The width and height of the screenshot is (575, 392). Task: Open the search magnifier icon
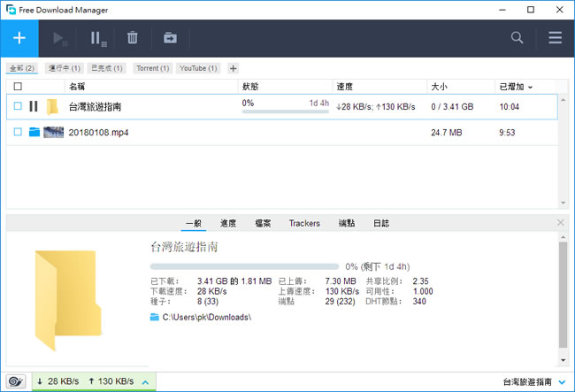click(517, 38)
